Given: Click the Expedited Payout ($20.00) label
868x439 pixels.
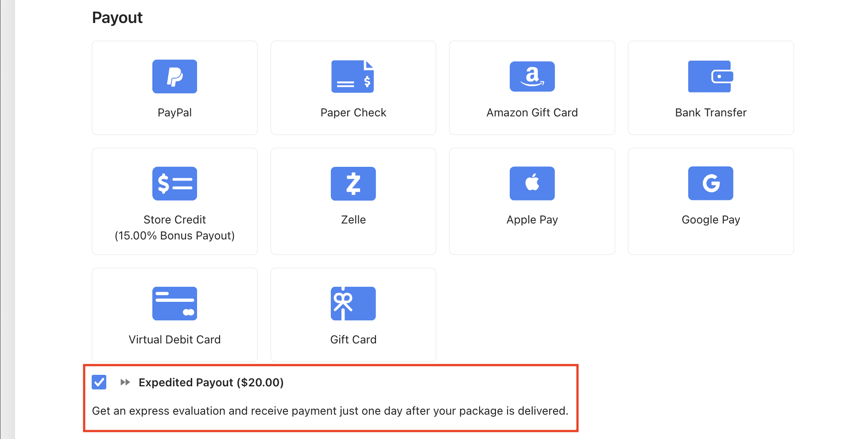Looking at the screenshot, I should (x=211, y=382).
